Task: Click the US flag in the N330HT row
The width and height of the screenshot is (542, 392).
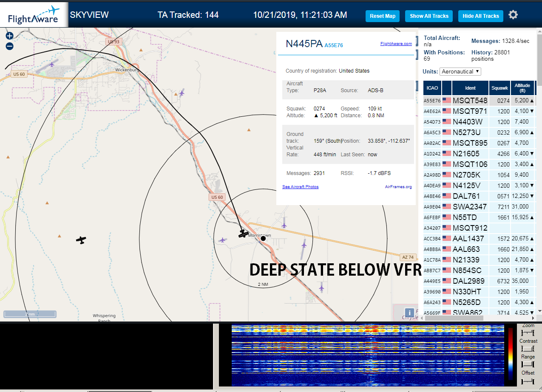Action: tap(447, 292)
